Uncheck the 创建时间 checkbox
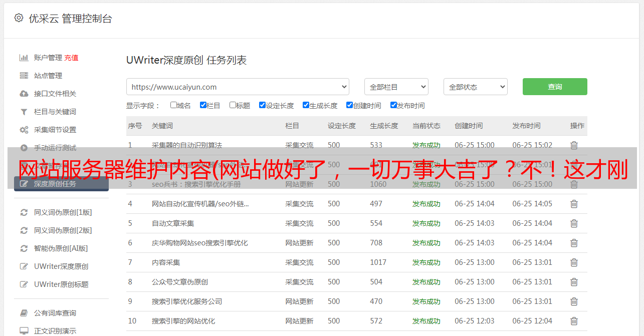The image size is (644, 336). (349, 105)
